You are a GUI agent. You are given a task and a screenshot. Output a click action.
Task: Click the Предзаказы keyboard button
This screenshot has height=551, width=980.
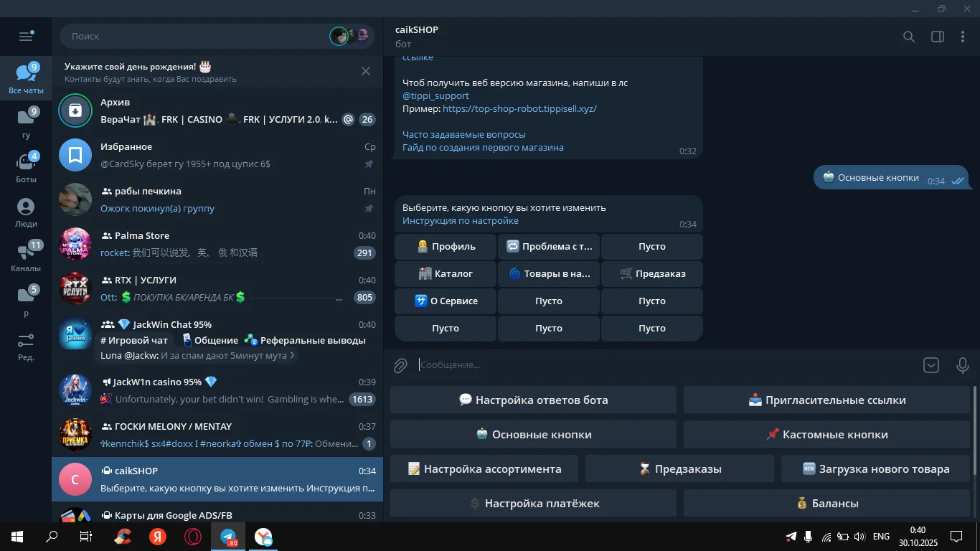coord(680,468)
